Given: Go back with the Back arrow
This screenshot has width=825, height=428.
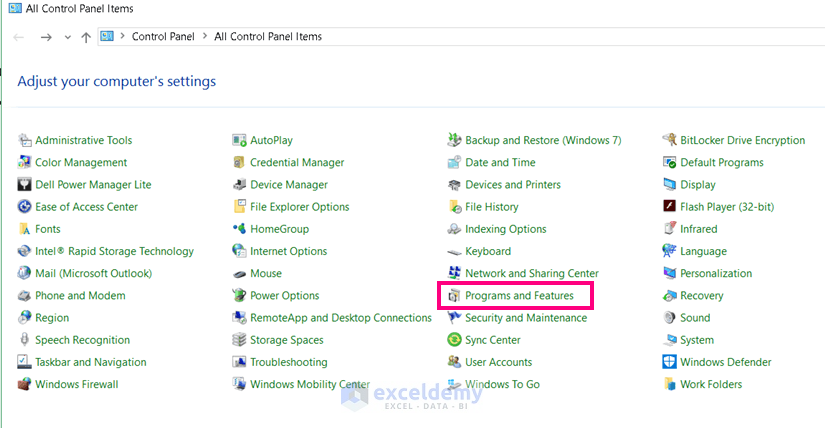Looking at the screenshot, I should click(19, 37).
